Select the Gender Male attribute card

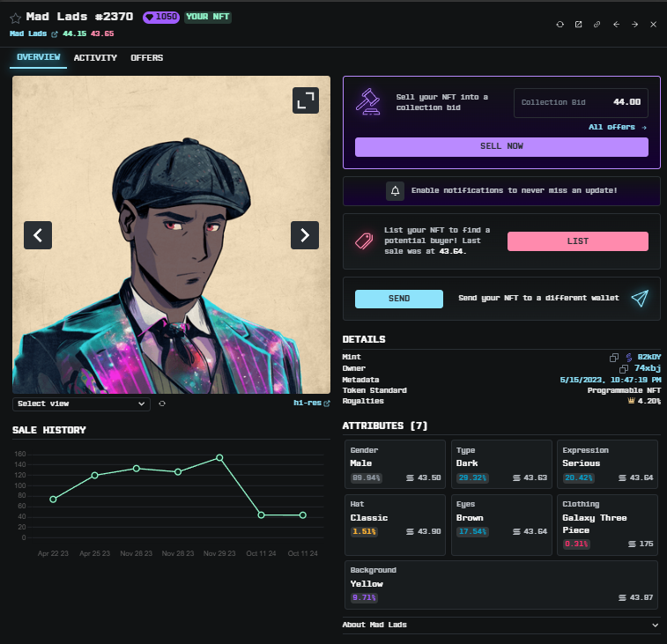point(396,464)
